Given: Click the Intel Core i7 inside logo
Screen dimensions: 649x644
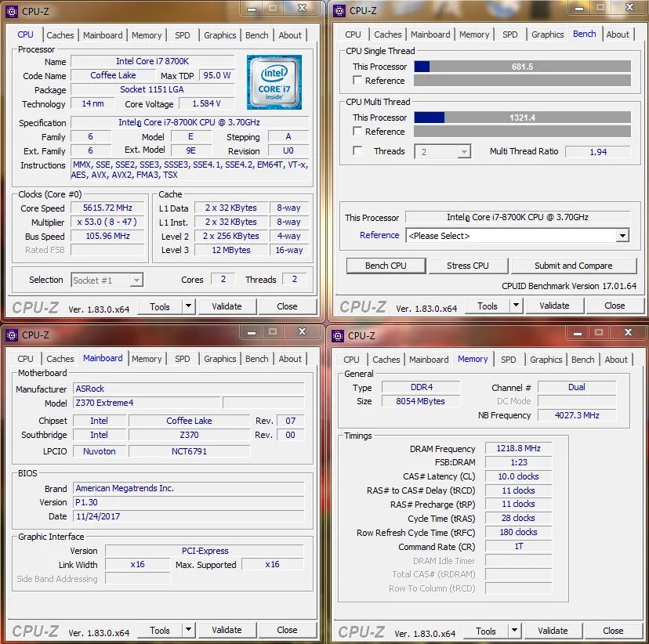Looking at the screenshot, I should [x=274, y=82].
